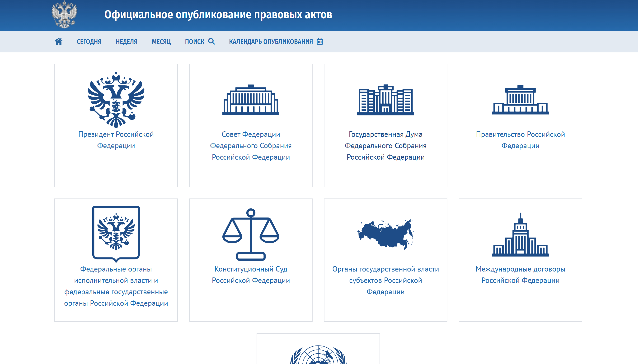Click the tower building icon for Международные договоры
638x364 pixels.
pyautogui.click(x=521, y=234)
